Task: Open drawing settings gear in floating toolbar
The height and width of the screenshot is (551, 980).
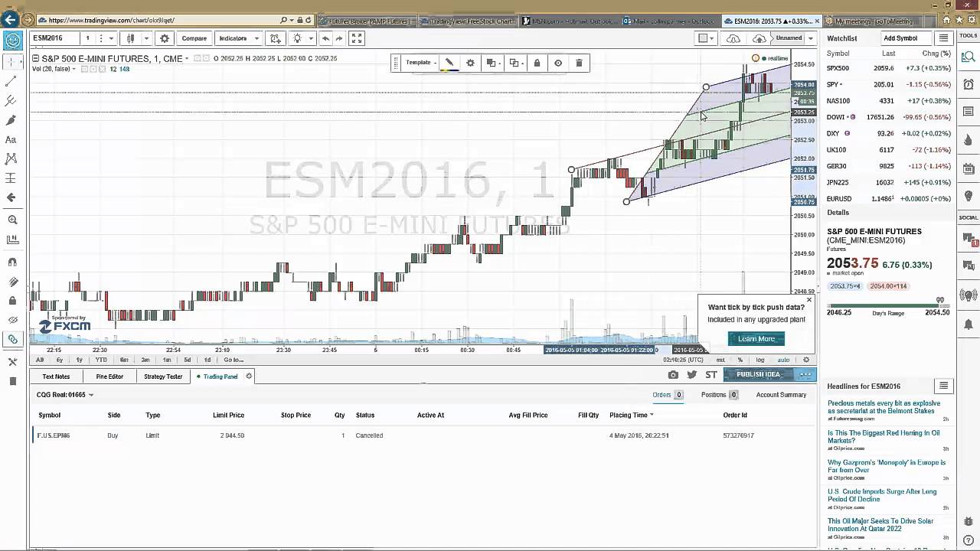Action: [x=470, y=63]
